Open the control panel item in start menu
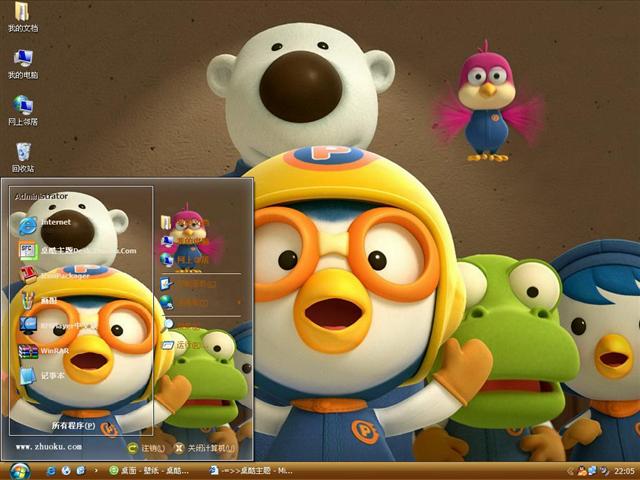This screenshot has height=480, width=640. click(188, 284)
